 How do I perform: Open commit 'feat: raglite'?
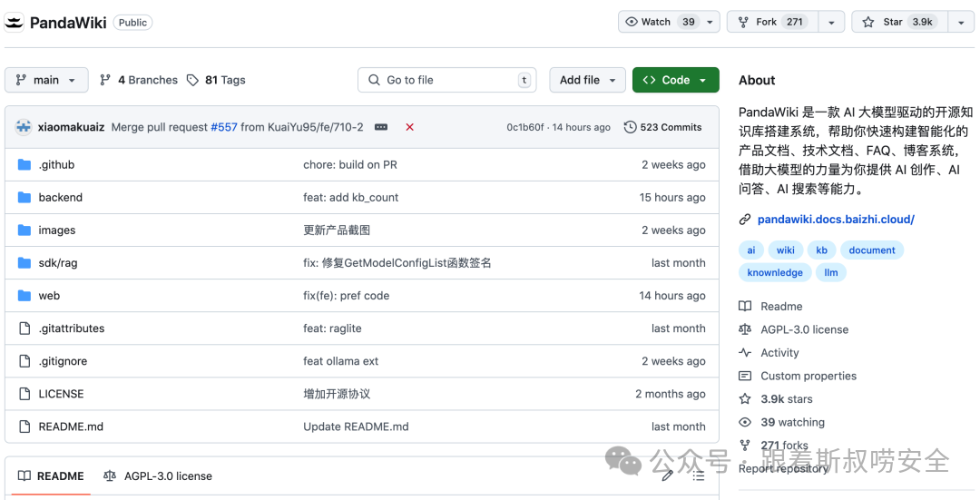pyautogui.click(x=332, y=328)
